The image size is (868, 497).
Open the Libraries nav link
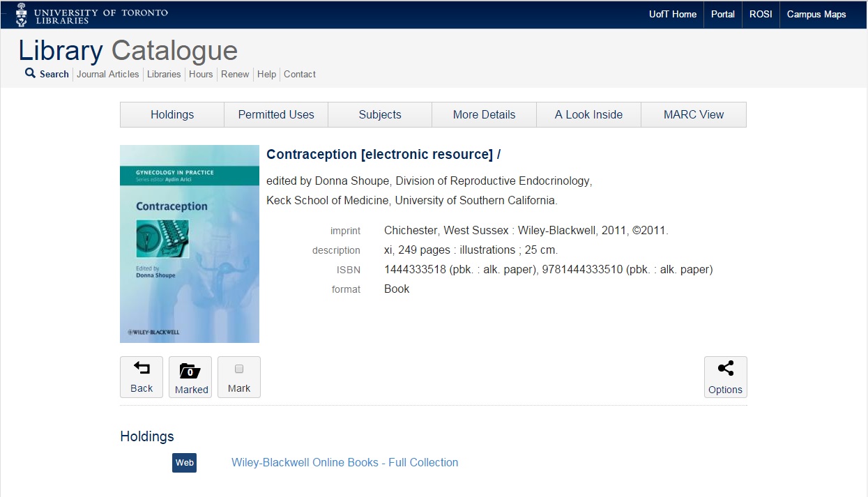click(164, 74)
